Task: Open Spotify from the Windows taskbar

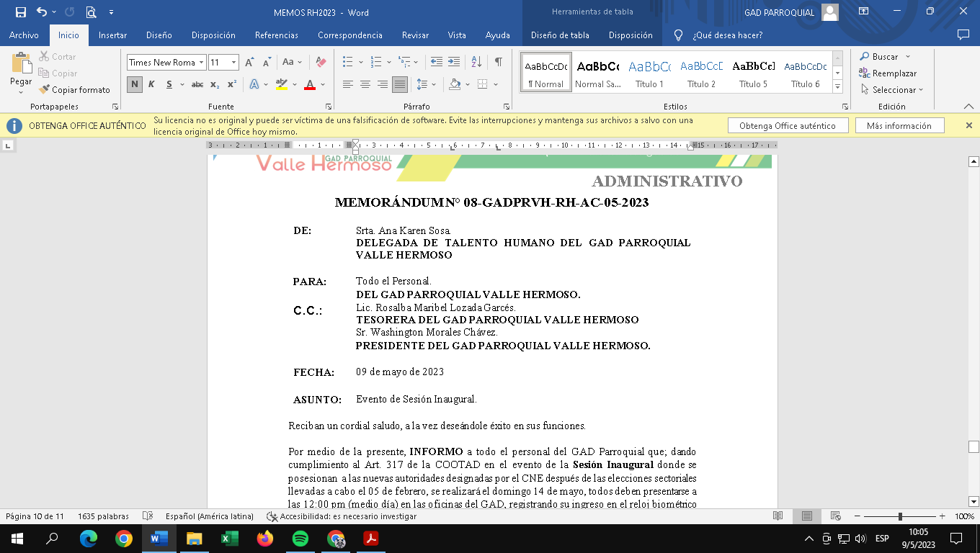Action: 300,538
